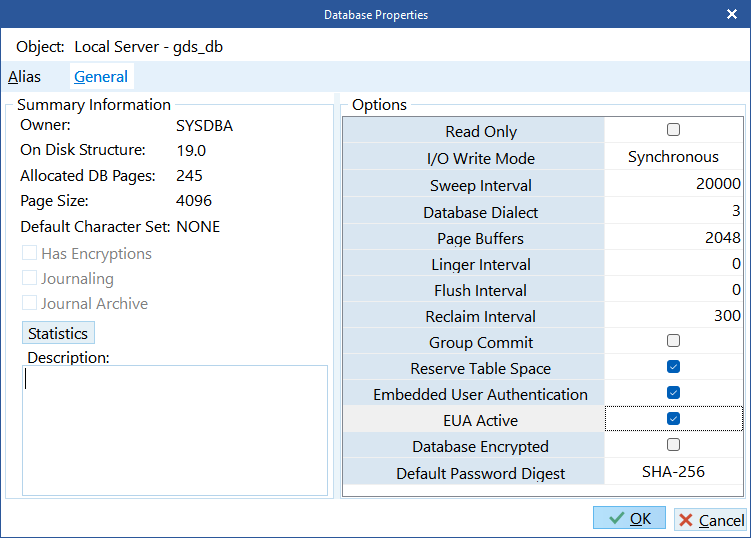
Task: Select the General tab
Action: pyautogui.click(x=101, y=77)
